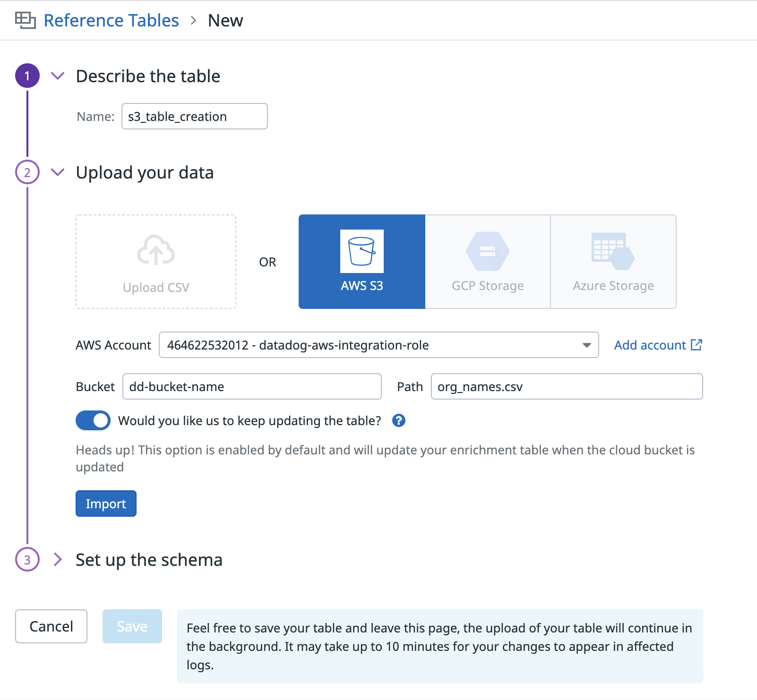
Task: Click the 'Upload CSV' label text
Action: 156,288
